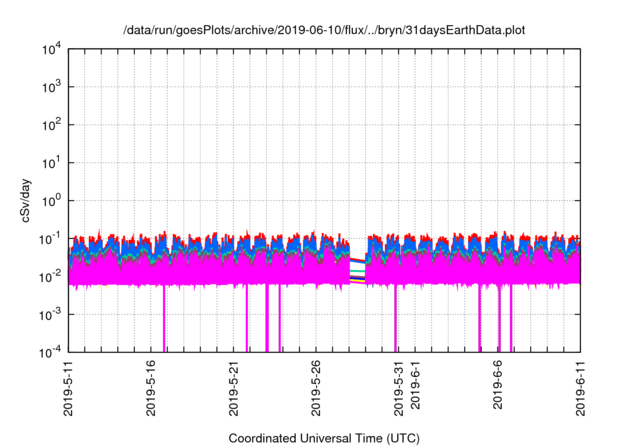640x448 pixels.
Task: Click the 2019-6-6 date label
Action: (498, 385)
